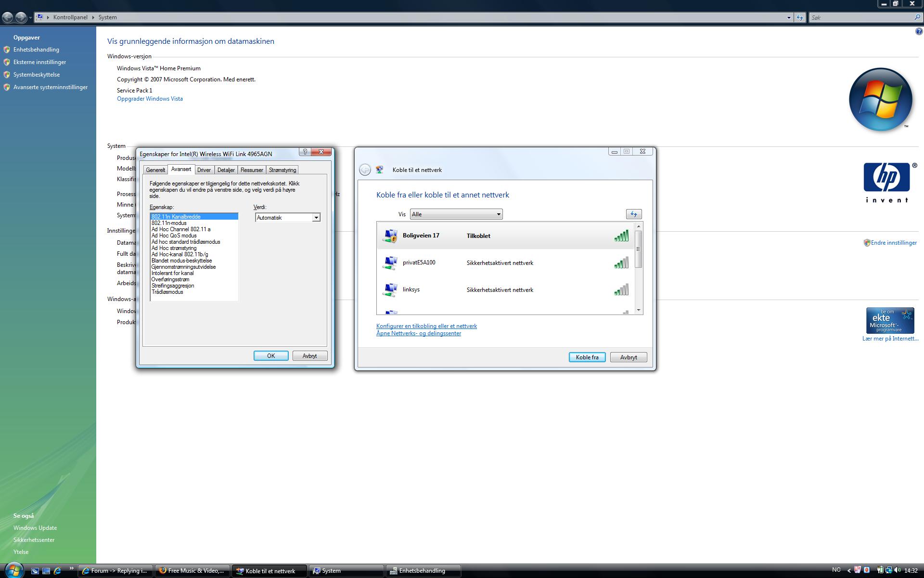Switch to Detaljer tab
924x578 pixels.
click(x=226, y=170)
